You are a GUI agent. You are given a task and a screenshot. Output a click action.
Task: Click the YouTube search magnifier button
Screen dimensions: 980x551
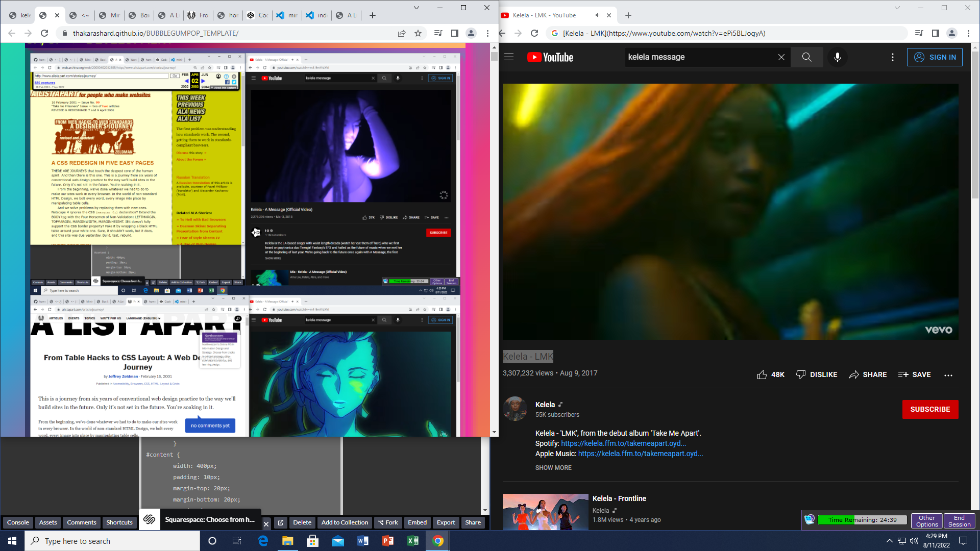(x=806, y=57)
